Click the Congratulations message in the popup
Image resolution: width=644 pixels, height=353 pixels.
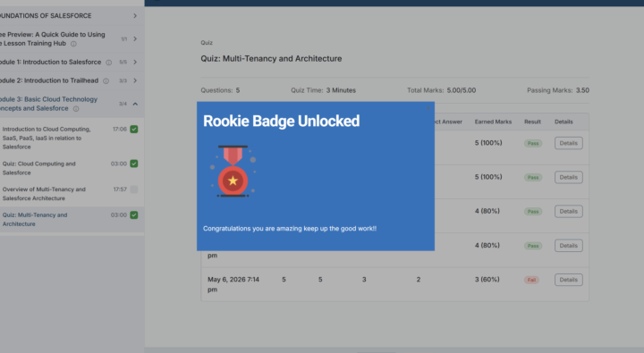(x=290, y=228)
